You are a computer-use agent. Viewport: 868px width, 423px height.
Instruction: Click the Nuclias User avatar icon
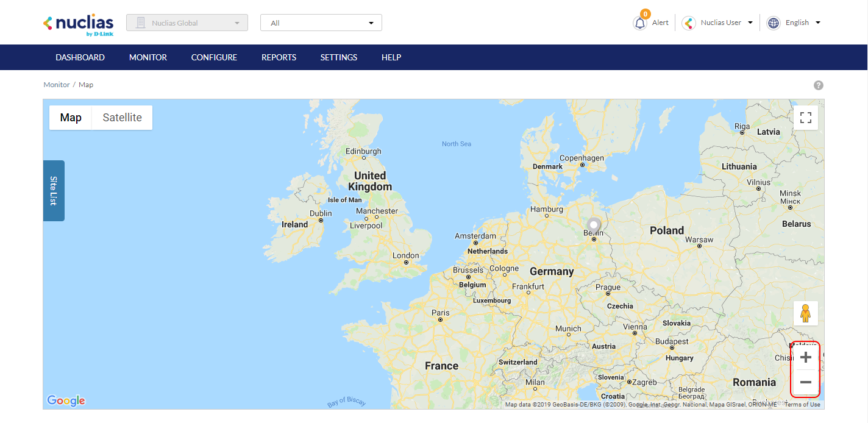(x=689, y=23)
